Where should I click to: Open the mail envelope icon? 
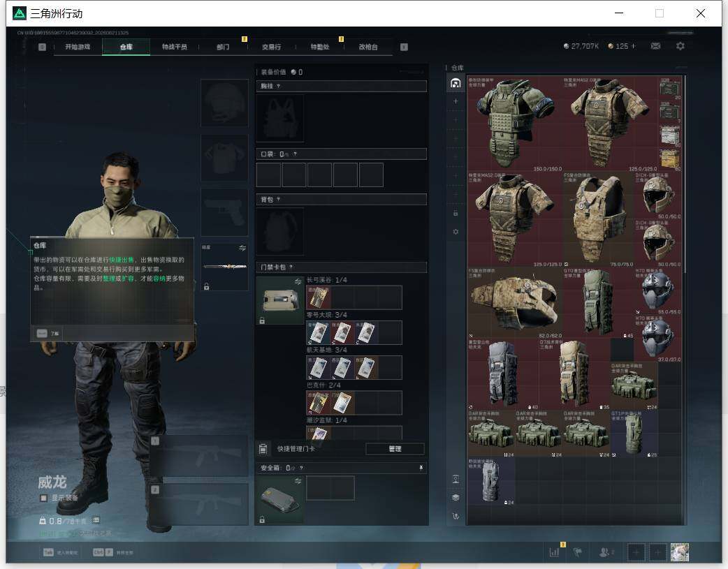pyautogui.click(x=655, y=46)
